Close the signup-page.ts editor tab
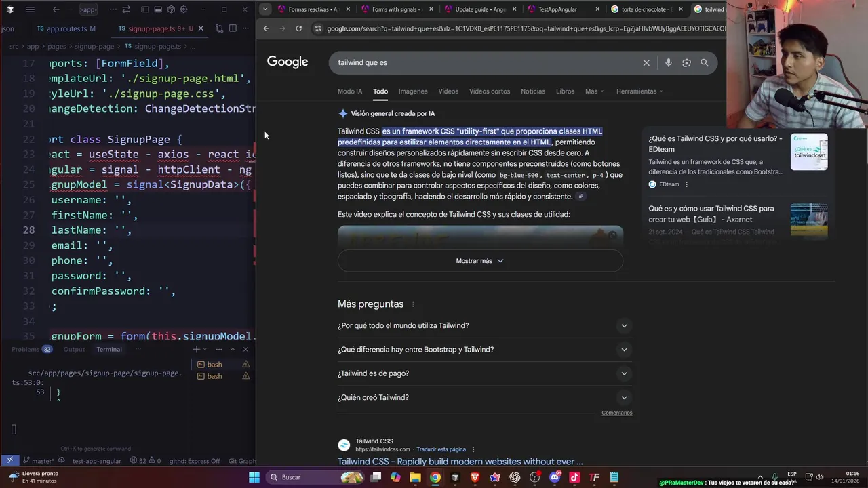The image size is (868, 488). pyautogui.click(x=201, y=28)
